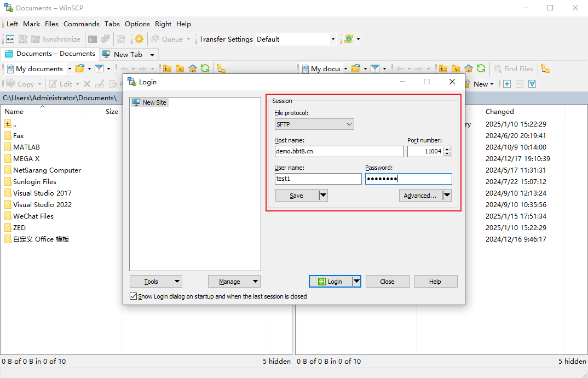The height and width of the screenshot is (378, 588).
Task: Click the filter funnel icon in right panel
Action: (375, 68)
